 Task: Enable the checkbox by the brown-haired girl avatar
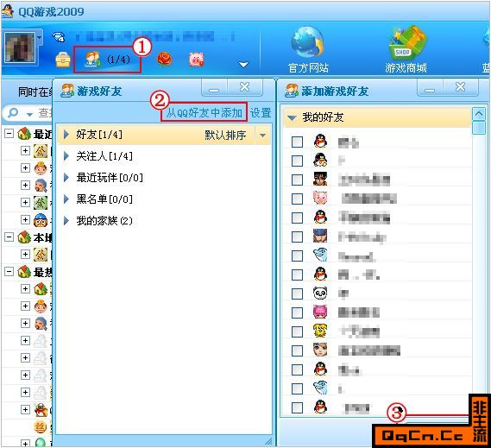click(x=297, y=350)
